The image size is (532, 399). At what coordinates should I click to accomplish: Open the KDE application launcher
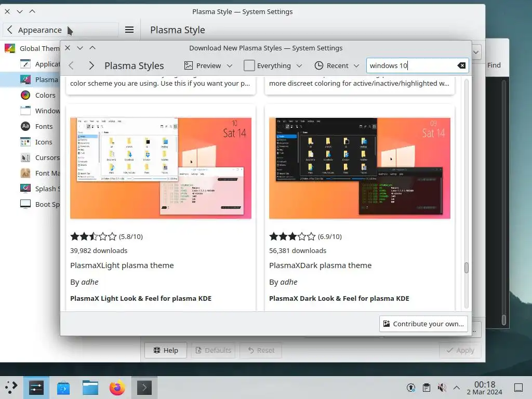(x=11, y=388)
